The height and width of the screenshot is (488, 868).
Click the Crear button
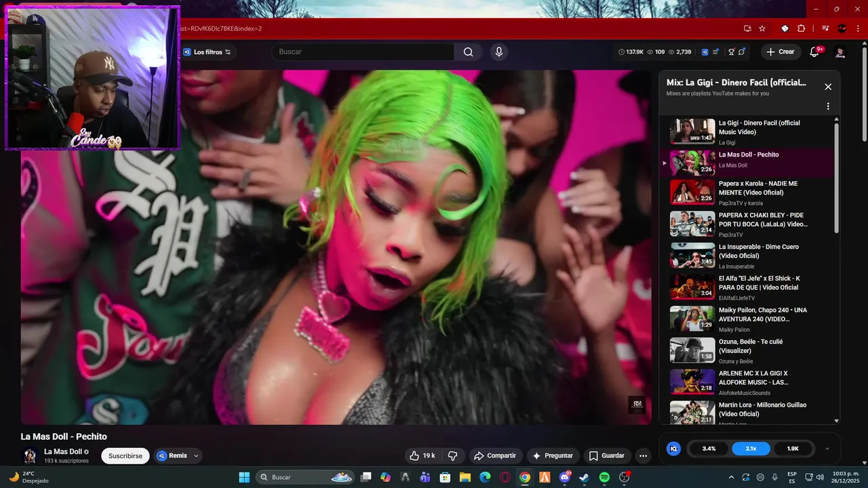pyautogui.click(x=781, y=52)
